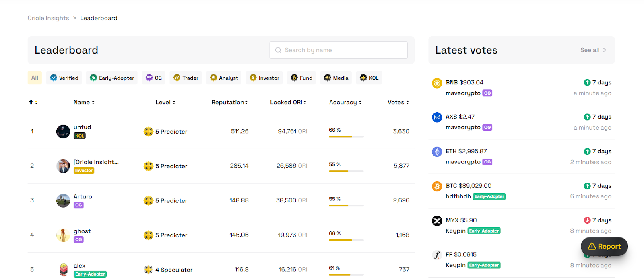Screen dimensions: 644x280
Task: Filter leaderboard by KOL
Action: click(369, 78)
